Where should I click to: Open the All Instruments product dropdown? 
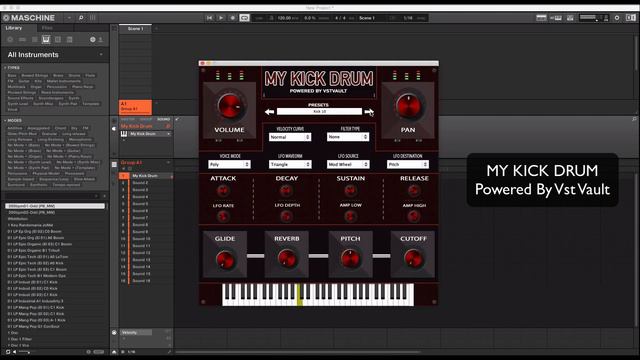click(54, 55)
